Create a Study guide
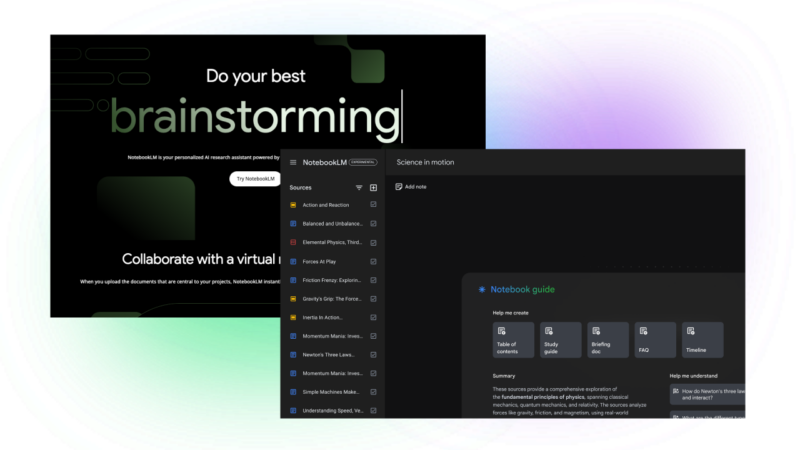 pyautogui.click(x=560, y=340)
